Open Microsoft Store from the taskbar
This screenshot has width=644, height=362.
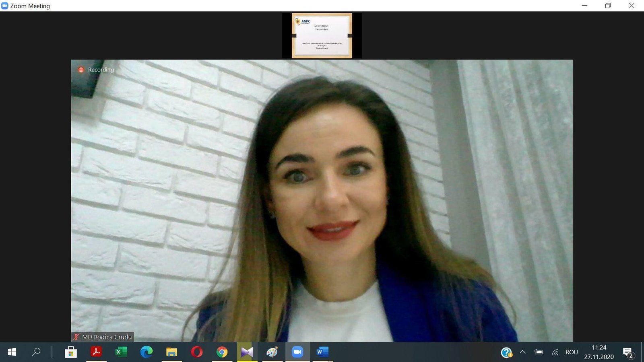click(x=71, y=352)
